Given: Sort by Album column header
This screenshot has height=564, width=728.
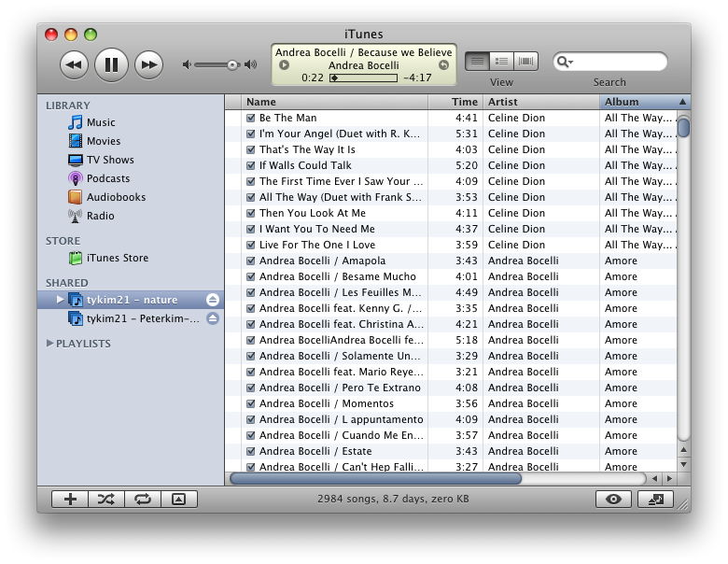Looking at the screenshot, I should click(644, 102).
